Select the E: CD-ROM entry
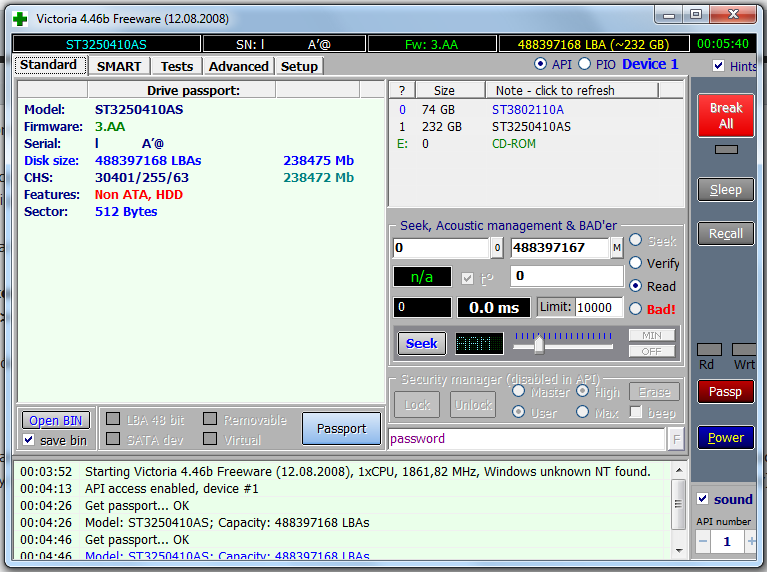The image size is (768, 574). coord(536,144)
